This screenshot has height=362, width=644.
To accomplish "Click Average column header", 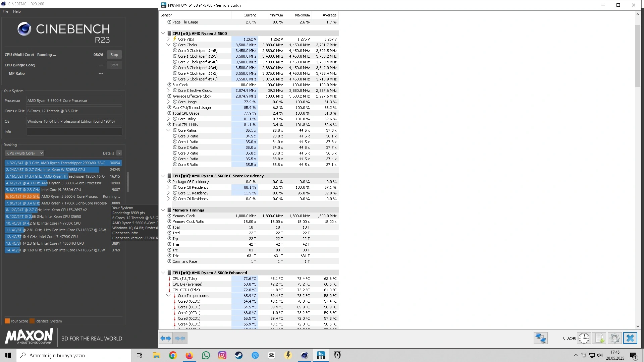I will coord(325,15).
